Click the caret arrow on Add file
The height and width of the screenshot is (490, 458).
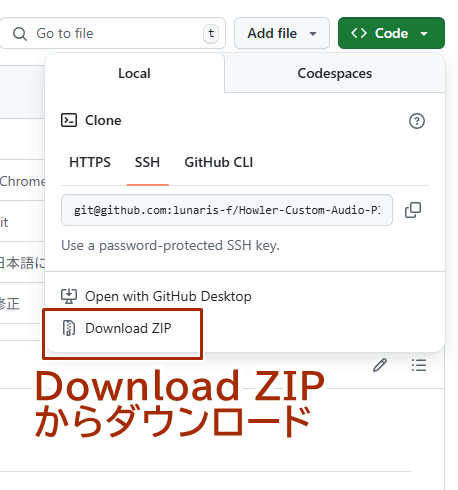tap(313, 34)
